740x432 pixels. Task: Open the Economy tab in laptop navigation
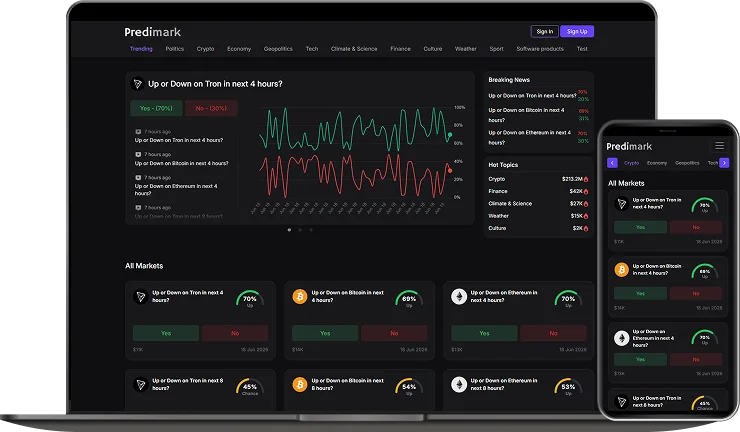pos(239,49)
